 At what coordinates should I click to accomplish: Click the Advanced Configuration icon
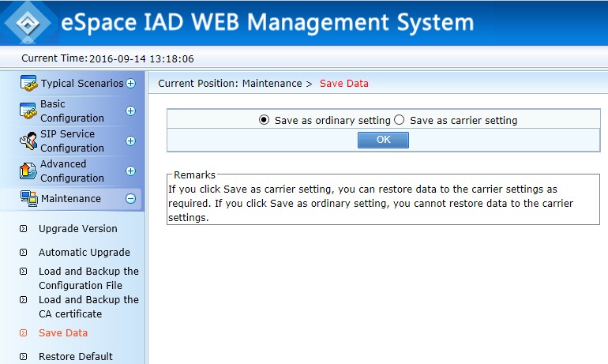tap(28, 171)
